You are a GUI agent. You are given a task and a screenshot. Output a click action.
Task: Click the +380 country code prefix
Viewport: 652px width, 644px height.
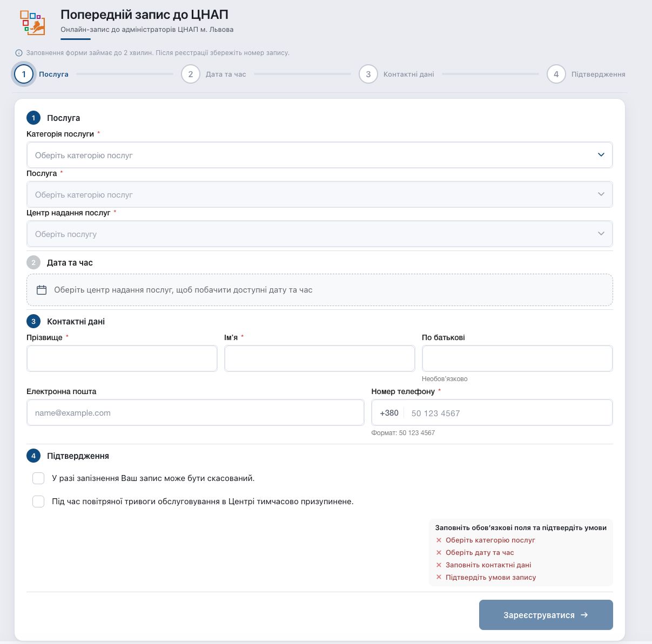click(389, 413)
